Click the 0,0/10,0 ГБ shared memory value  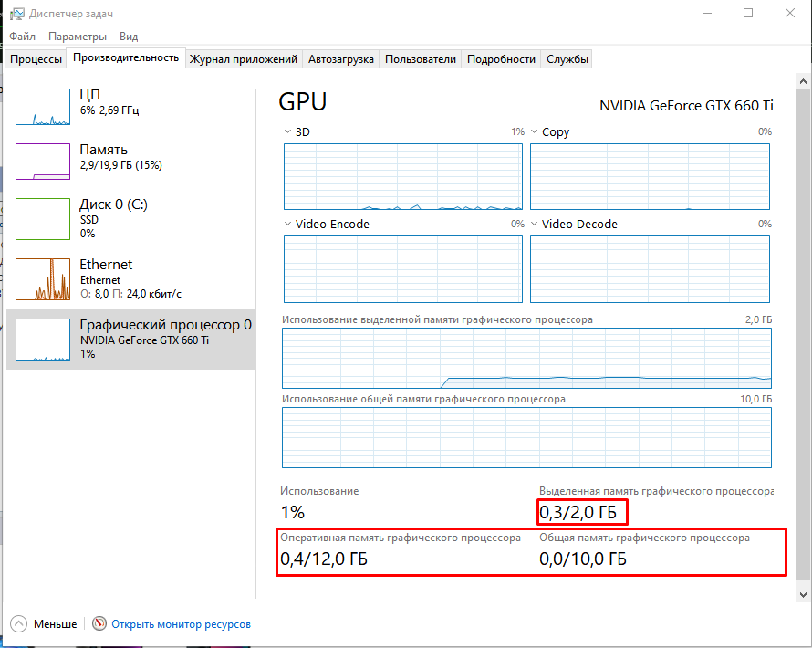point(583,559)
